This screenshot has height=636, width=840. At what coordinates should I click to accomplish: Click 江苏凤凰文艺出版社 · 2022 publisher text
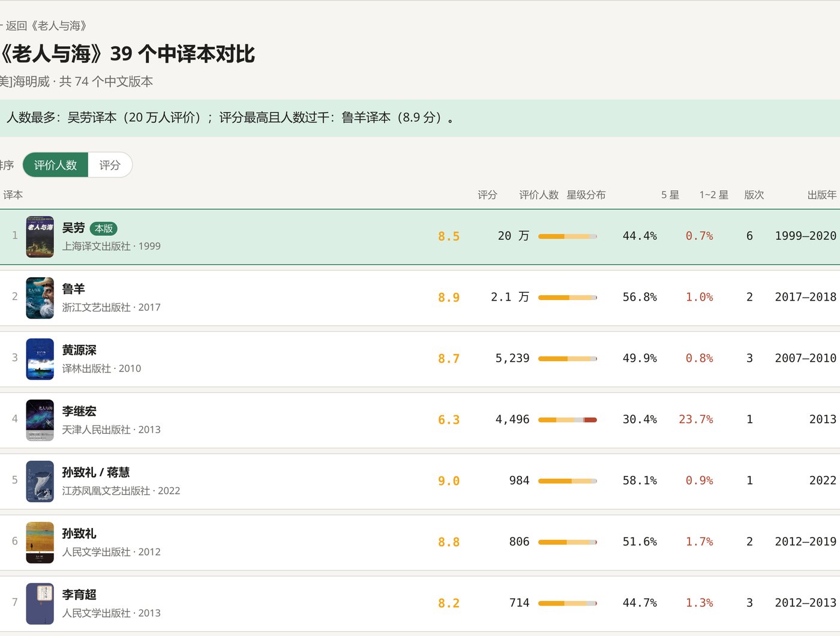(121, 491)
